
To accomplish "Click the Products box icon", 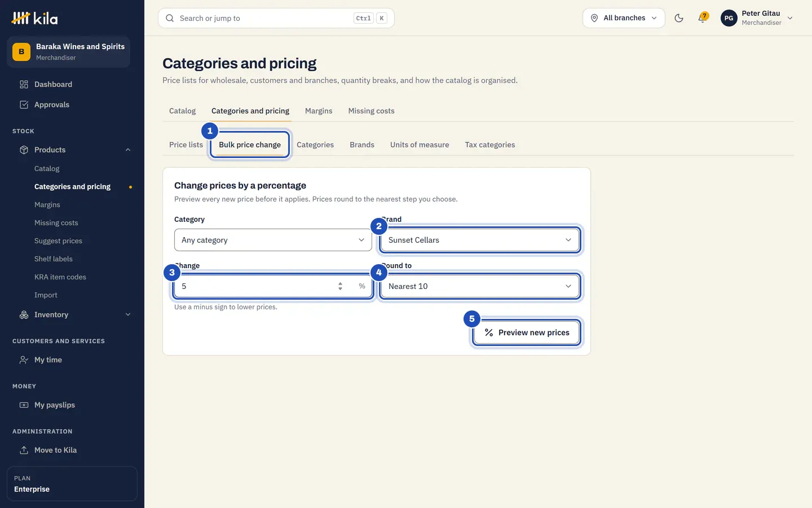I will tap(24, 150).
